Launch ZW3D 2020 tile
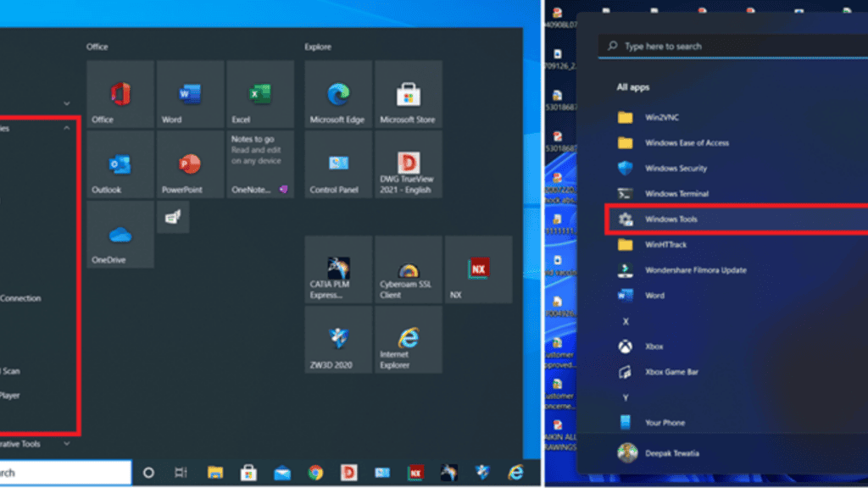This screenshot has width=868, height=488. (x=338, y=340)
